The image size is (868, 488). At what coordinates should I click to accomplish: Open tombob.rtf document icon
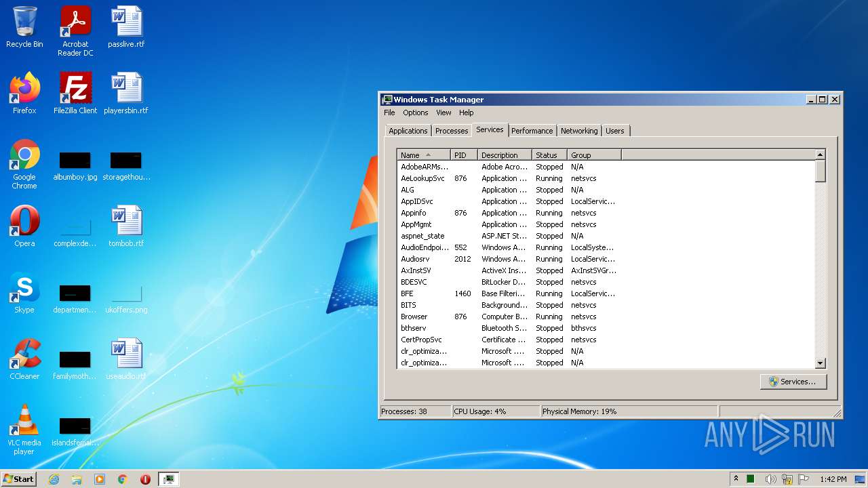coord(126,227)
